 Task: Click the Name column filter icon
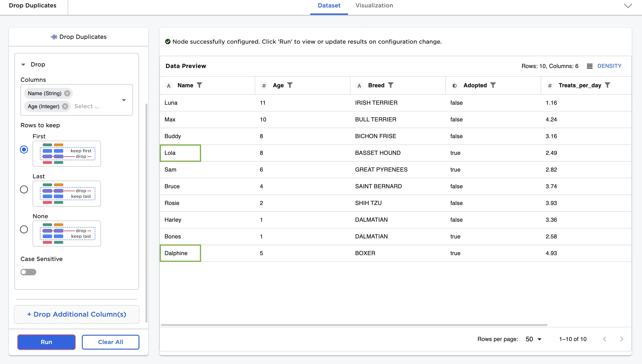pos(199,85)
